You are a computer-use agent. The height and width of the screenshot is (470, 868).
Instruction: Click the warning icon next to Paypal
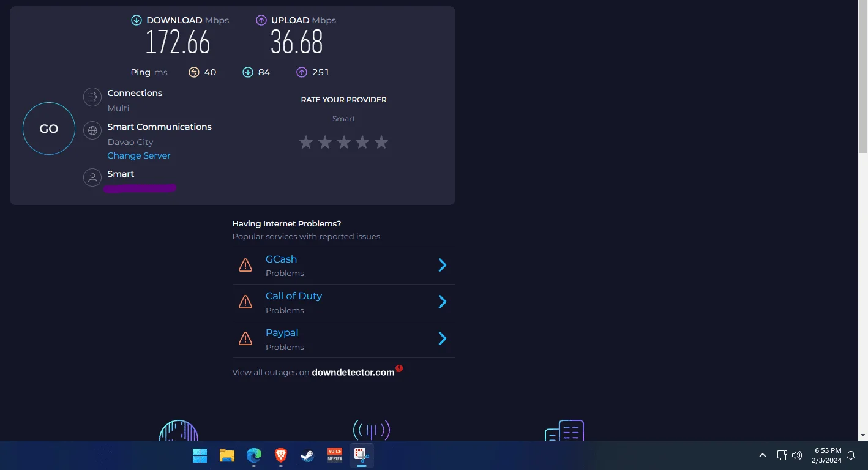pyautogui.click(x=245, y=338)
